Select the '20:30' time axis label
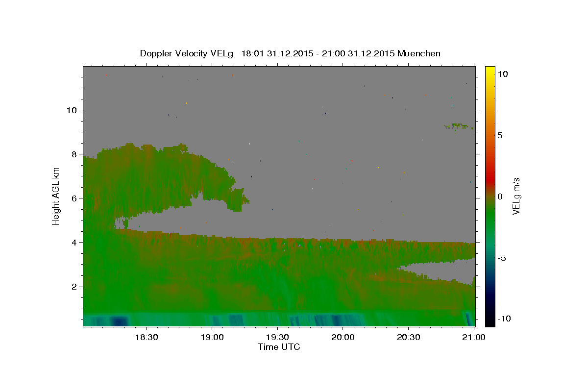 409,337
